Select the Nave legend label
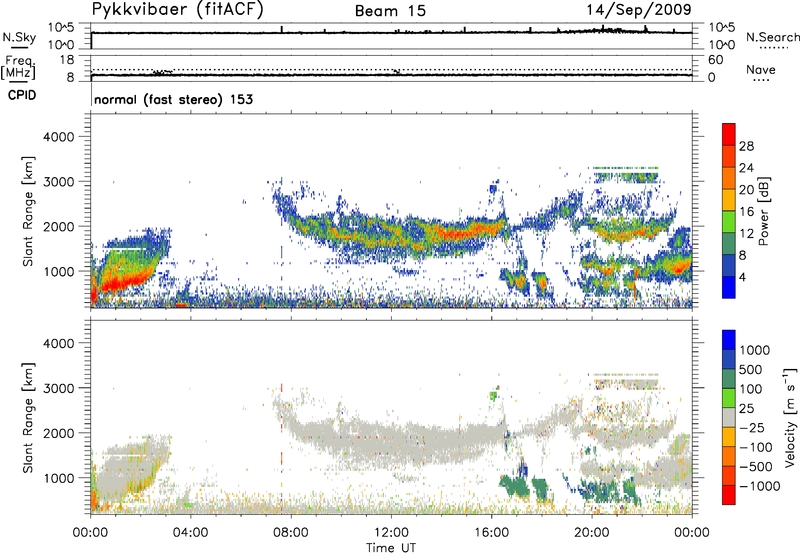Image resolution: width=800 pixels, height=554 pixels. pyautogui.click(x=761, y=69)
